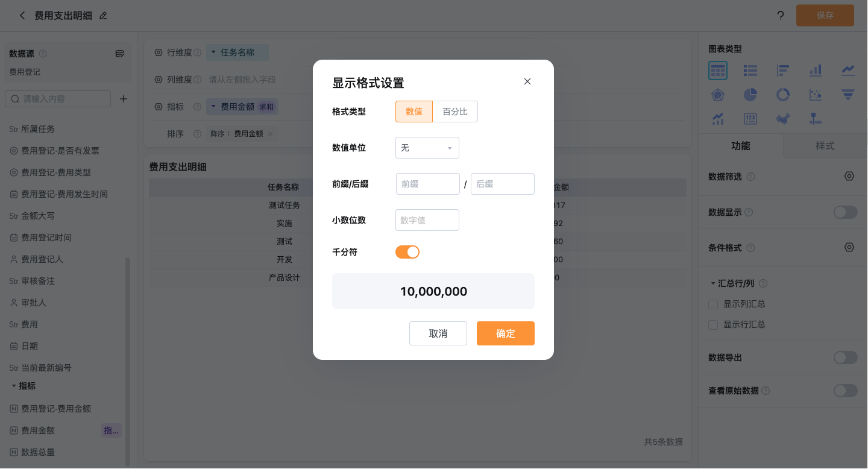Click the 小数位数 number input
This screenshot has height=469, width=868.
pos(427,220)
